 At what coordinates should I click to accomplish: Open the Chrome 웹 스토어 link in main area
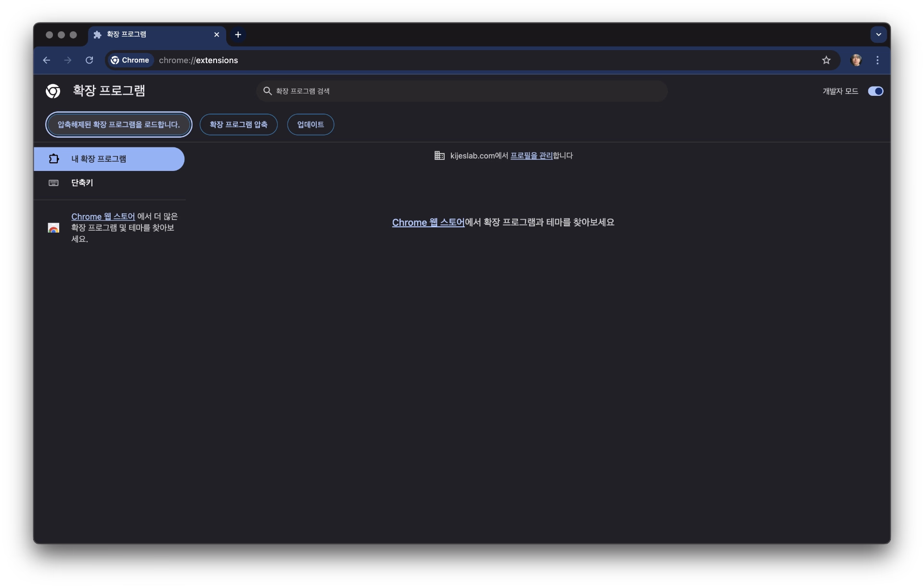[x=427, y=222]
